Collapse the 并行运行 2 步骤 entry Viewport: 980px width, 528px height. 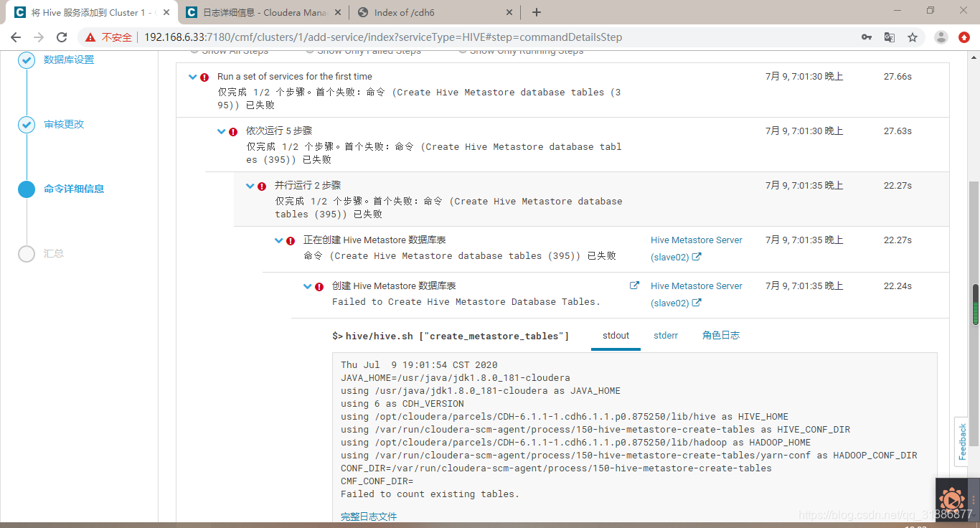[x=250, y=185]
